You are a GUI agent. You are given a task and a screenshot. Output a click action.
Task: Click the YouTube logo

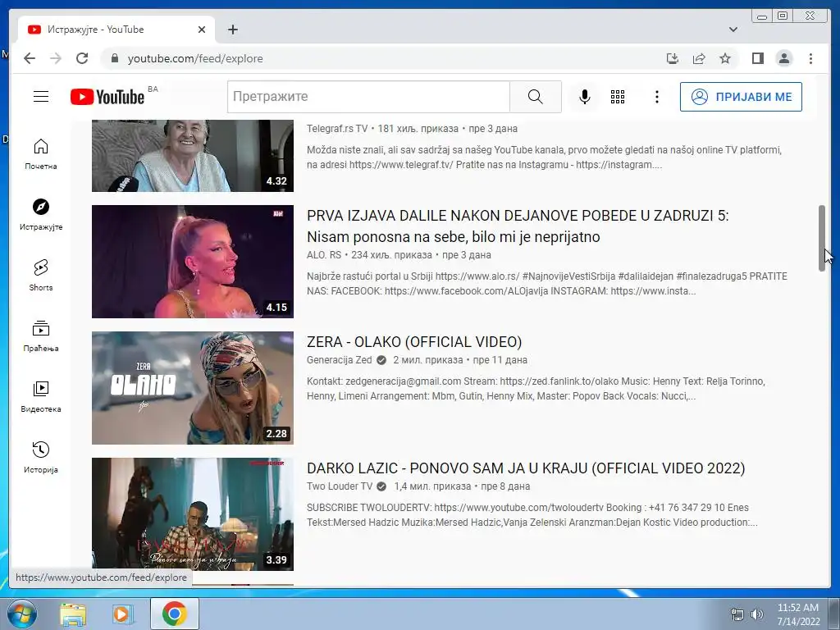click(x=107, y=97)
